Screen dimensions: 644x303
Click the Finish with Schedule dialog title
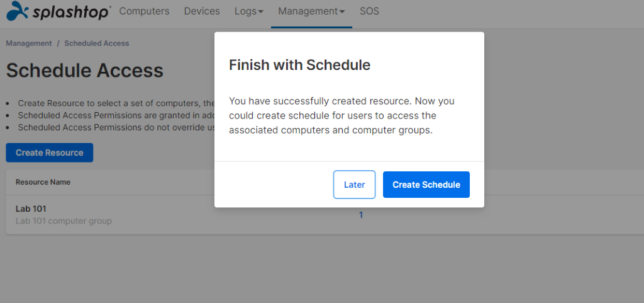(300, 65)
